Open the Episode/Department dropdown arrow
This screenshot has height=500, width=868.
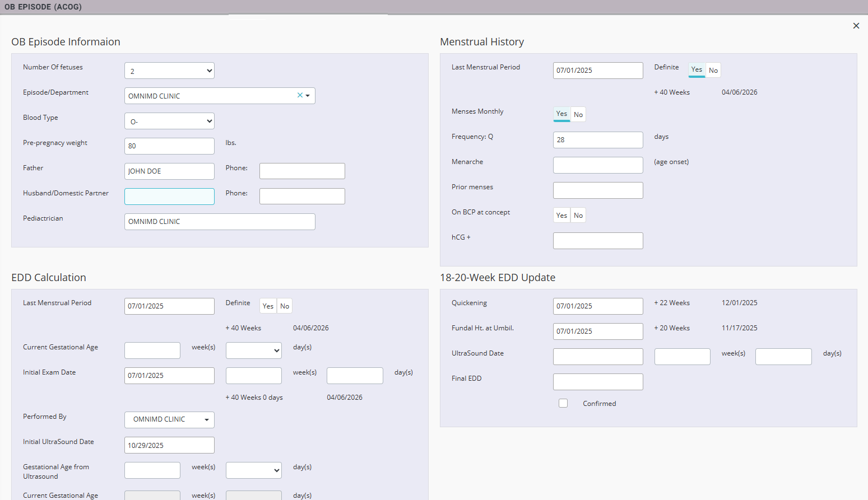[308, 96]
